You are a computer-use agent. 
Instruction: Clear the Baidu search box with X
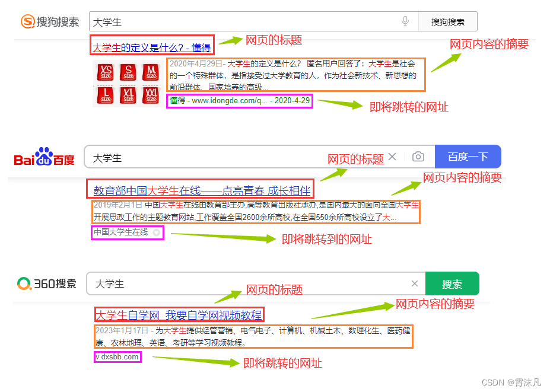(x=393, y=157)
